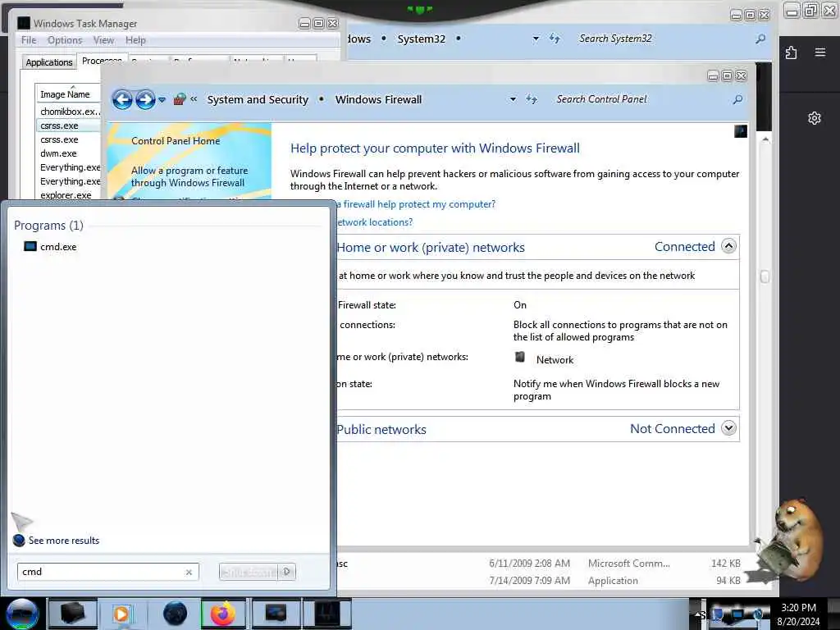Click System and Security breadcrumb
The image size is (840, 630).
pos(258,99)
